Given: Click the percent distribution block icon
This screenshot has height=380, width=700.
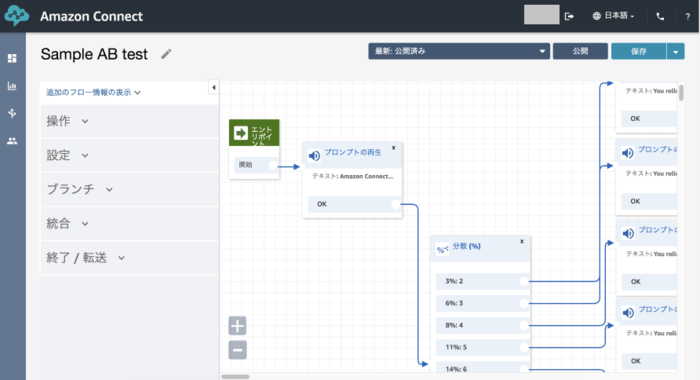Looking at the screenshot, I should (442, 249).
